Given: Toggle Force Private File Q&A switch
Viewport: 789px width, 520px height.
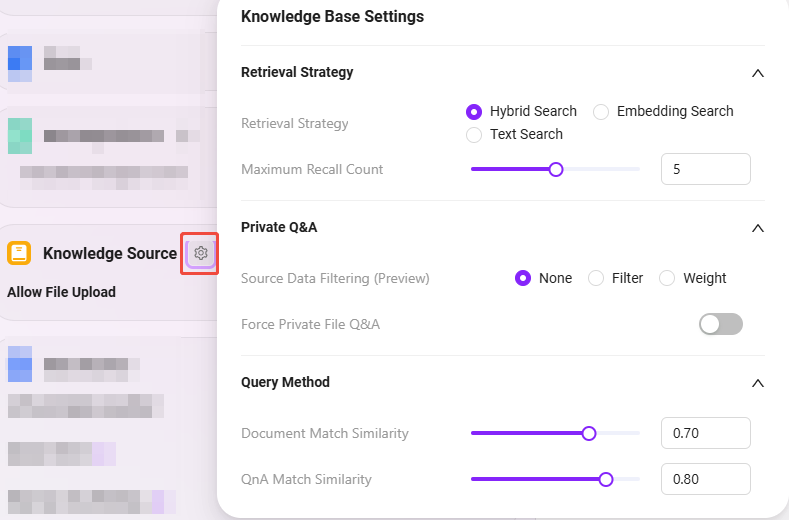Looking at the screenshot, I should [x=721, y=324].
